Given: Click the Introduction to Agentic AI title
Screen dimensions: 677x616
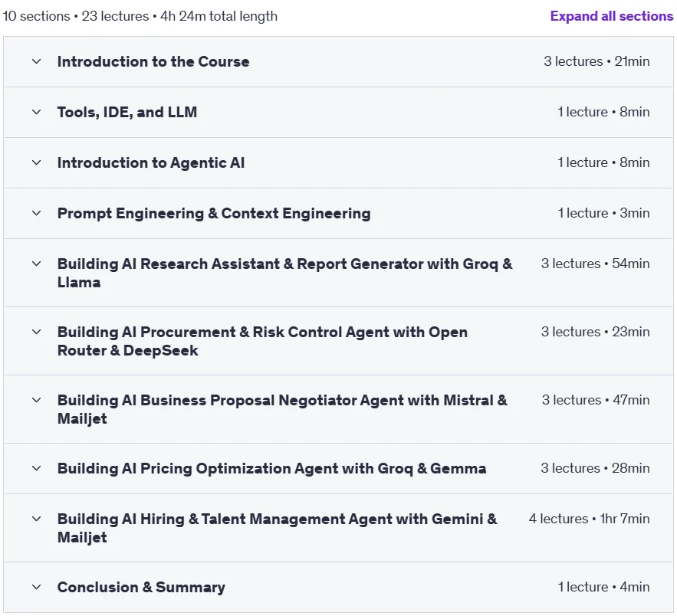Looking at the screenshot, I should (151, 162).
